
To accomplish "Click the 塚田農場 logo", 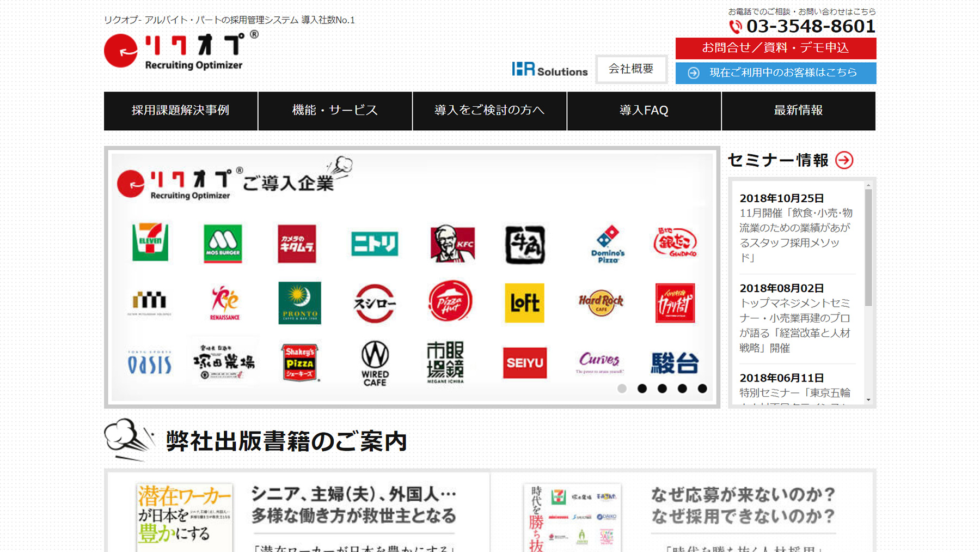I will point(224,361).
